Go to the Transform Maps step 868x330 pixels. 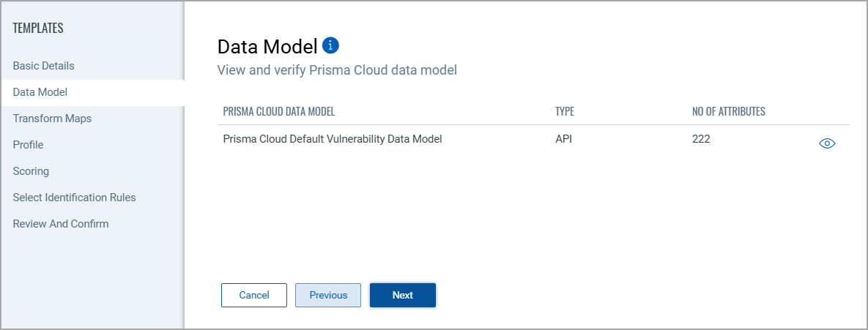pyautogui.click(x=52, y=119)
